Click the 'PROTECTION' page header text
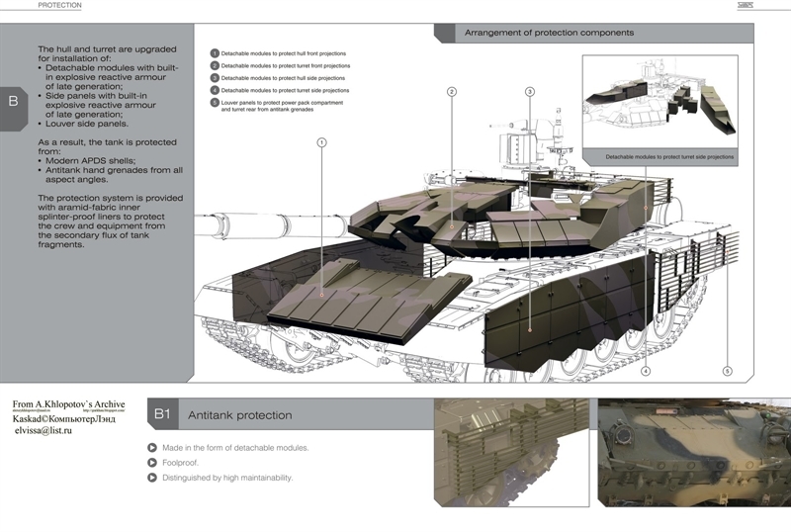Image resolution: width=791 pixels, height=532 pixels. 59,5
